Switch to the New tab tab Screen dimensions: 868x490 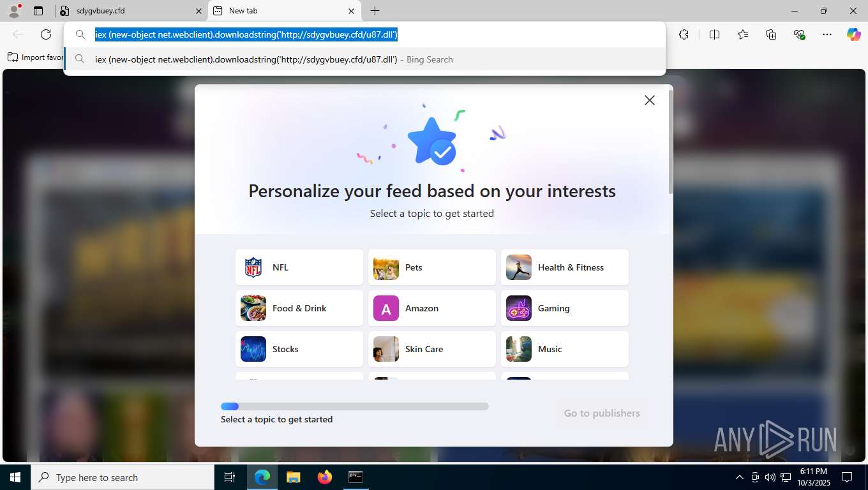[x=284, y=11]
